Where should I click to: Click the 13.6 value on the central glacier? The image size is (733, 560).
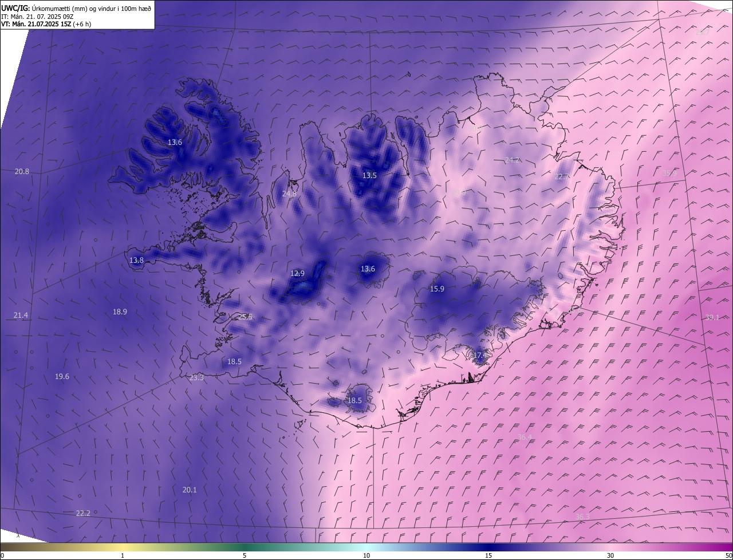pyautogui.click(x=368, y=269)
